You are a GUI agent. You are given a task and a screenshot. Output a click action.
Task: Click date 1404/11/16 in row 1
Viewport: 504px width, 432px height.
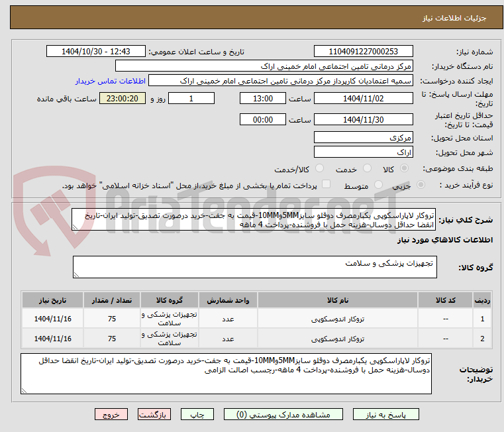pyautogui.click(x=53, y=319)
